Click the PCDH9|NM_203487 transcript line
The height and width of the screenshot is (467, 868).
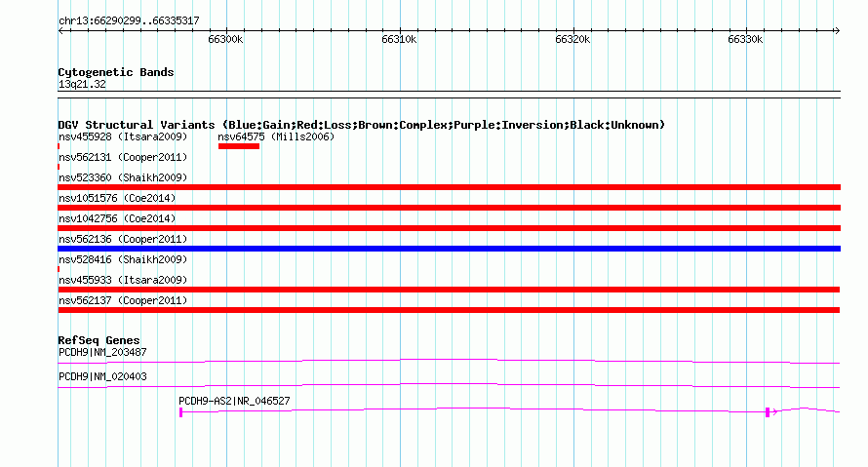point(449,362)
